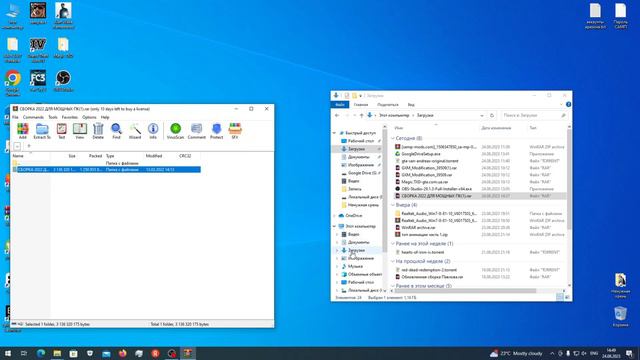Image resolution: width=640 pixels, height=360 pixels.
Task: Select WinRAR archive.rar in file list
Action: [418, 228]
